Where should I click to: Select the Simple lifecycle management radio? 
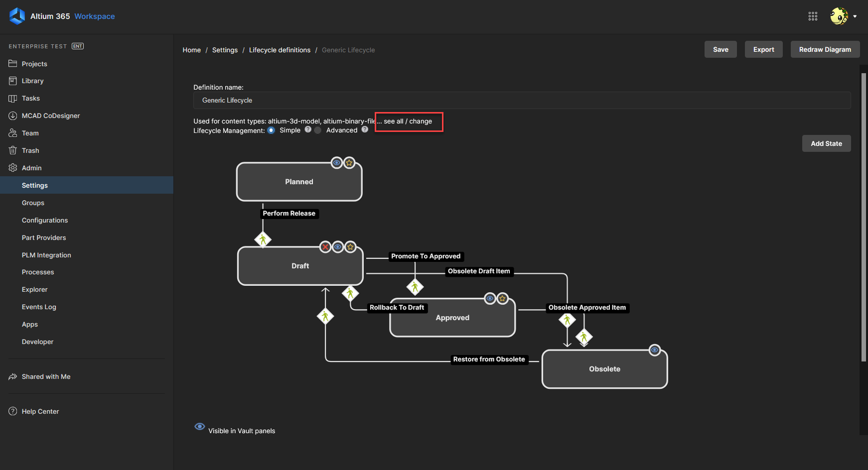tap(271, 130)
